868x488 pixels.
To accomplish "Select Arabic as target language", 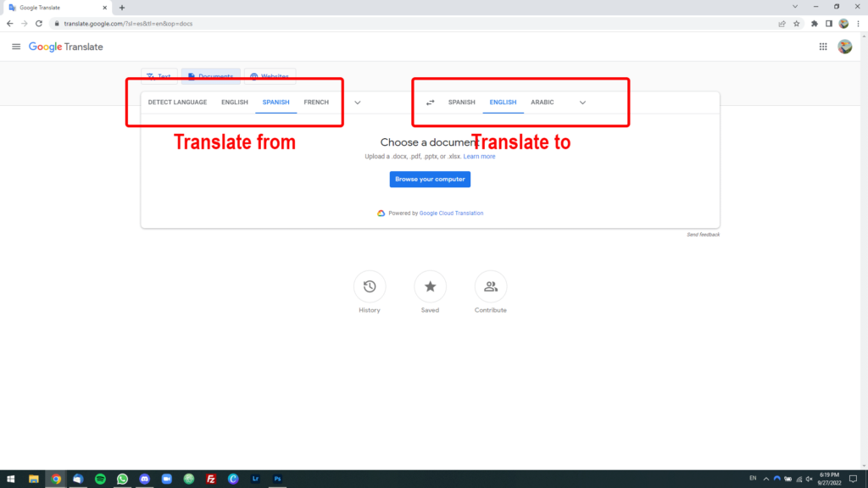I will tap(542, 103).
